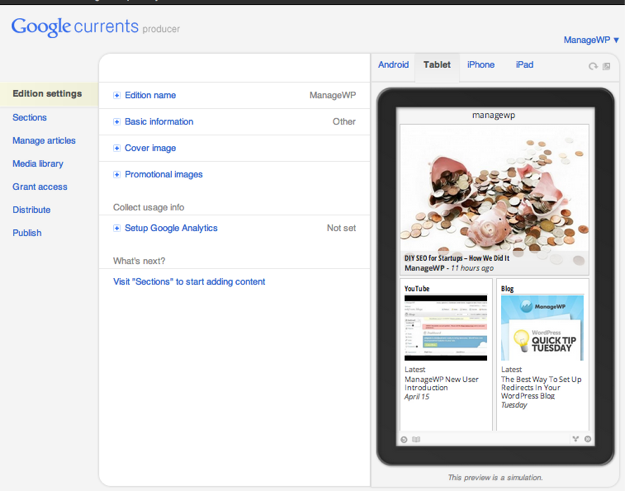
Task: Click the open-book icon in preview footer
Action: [x=415, y=439]
